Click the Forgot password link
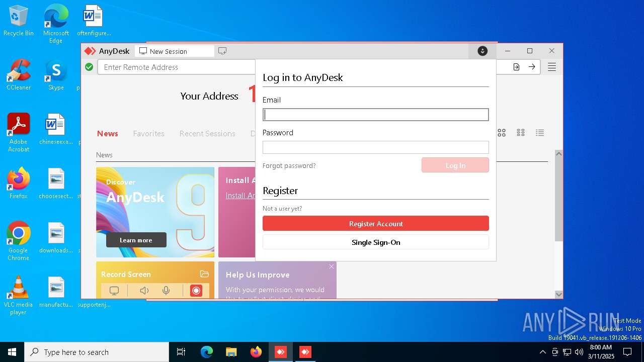644x362 pixels. pyautogui.click(x=289, y=165)
